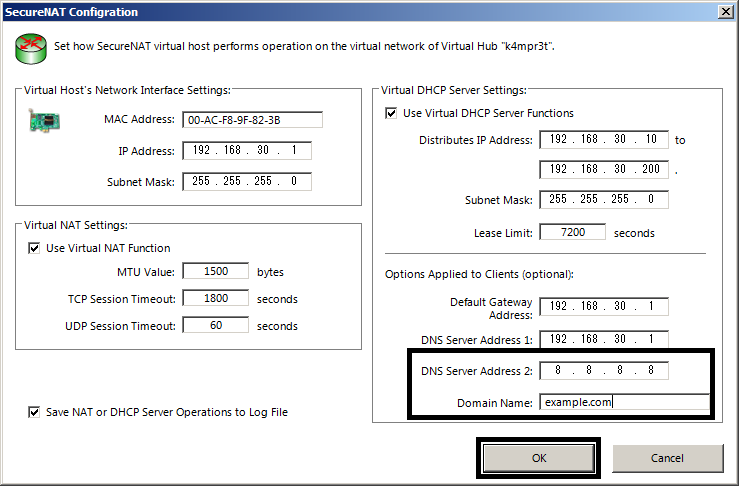Click the 'Options Applied to Clients (optional):' text
Screen dimensions: 739x486
(x=479, y=274)
